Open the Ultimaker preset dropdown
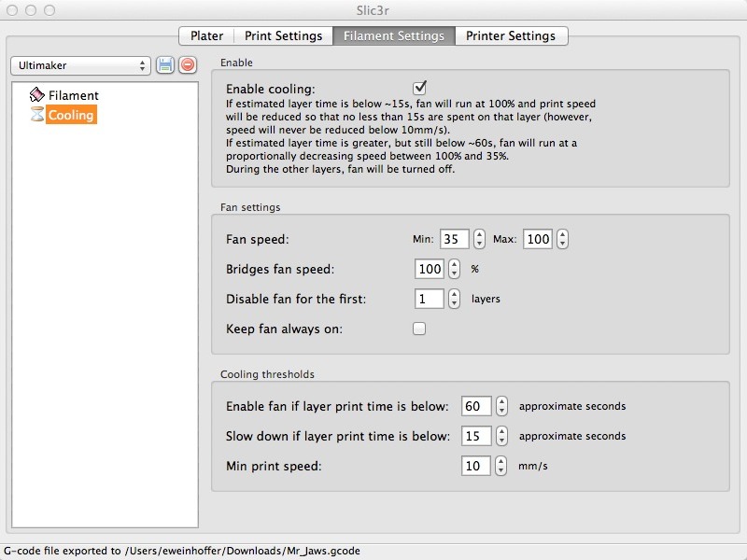Viewport: 747px width, 560px height. click(80, 65)
